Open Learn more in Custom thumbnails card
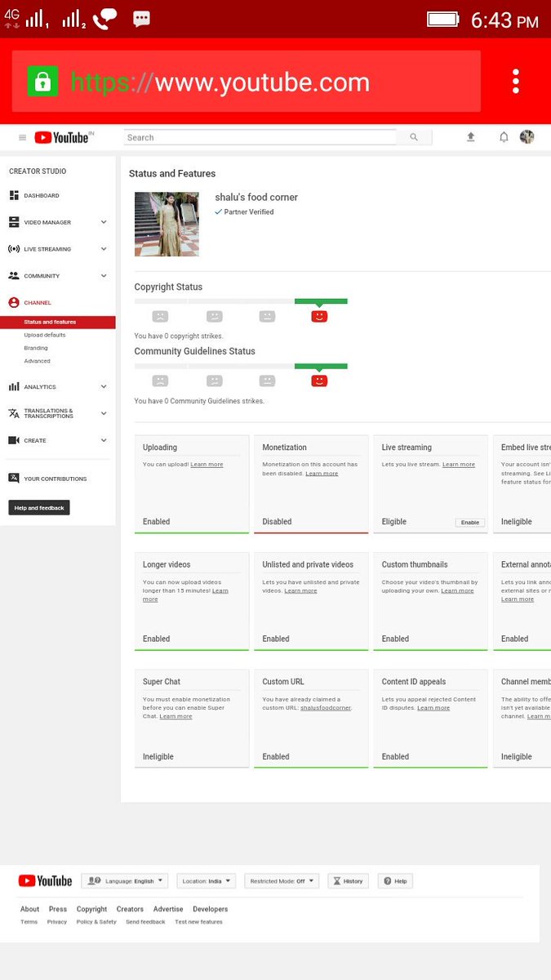Viewport: 551px width, 980px height. (x=457, y=591)
